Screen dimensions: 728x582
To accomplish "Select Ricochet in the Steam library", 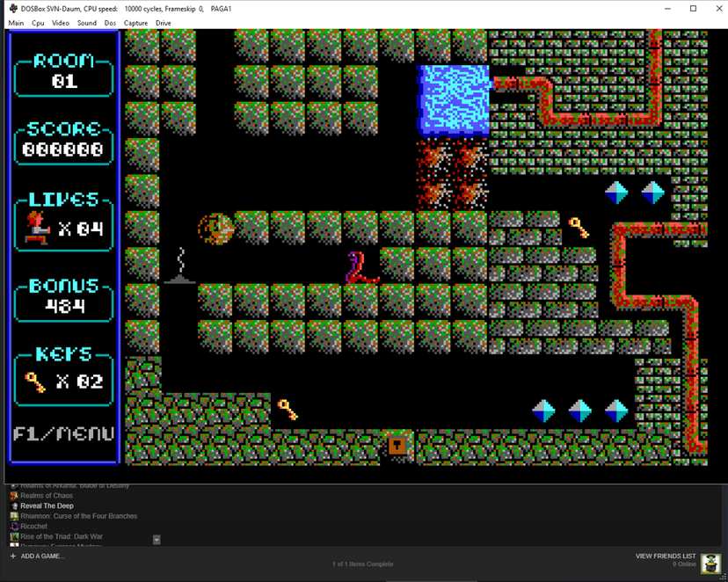I will (34, 527).
